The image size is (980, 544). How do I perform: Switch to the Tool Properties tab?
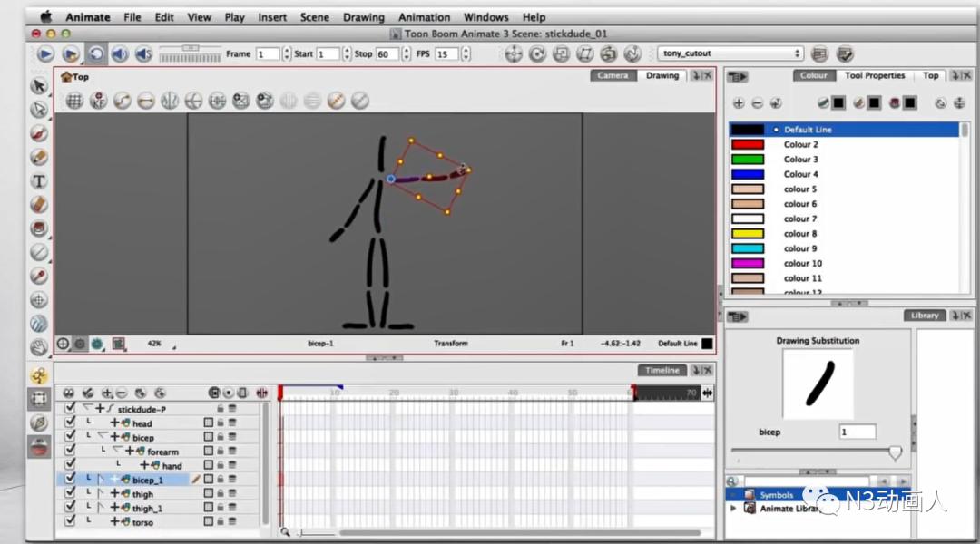(x=875, y=75)
